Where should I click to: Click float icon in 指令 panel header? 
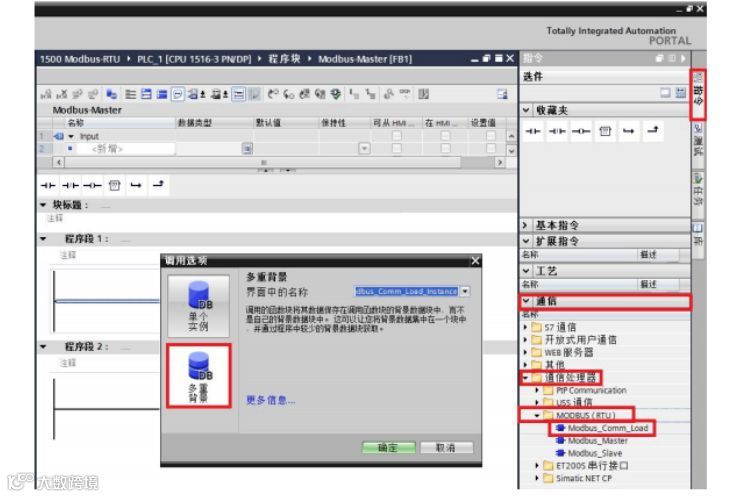pos(660,58)
